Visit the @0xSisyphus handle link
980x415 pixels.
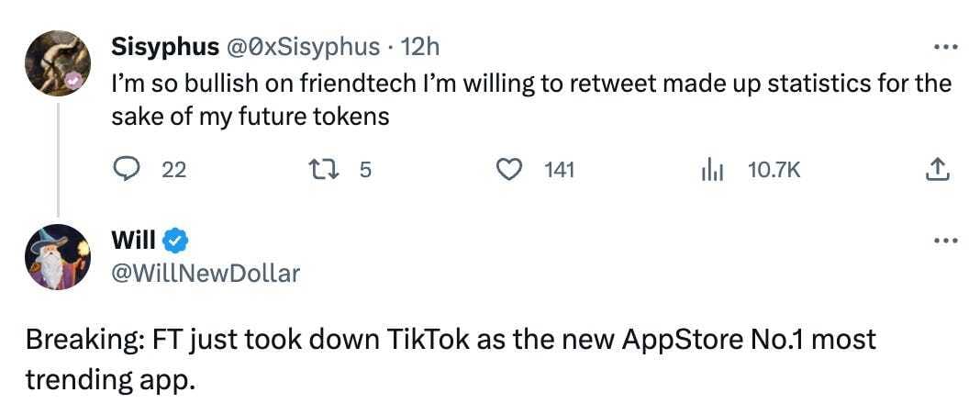point(303,46)
